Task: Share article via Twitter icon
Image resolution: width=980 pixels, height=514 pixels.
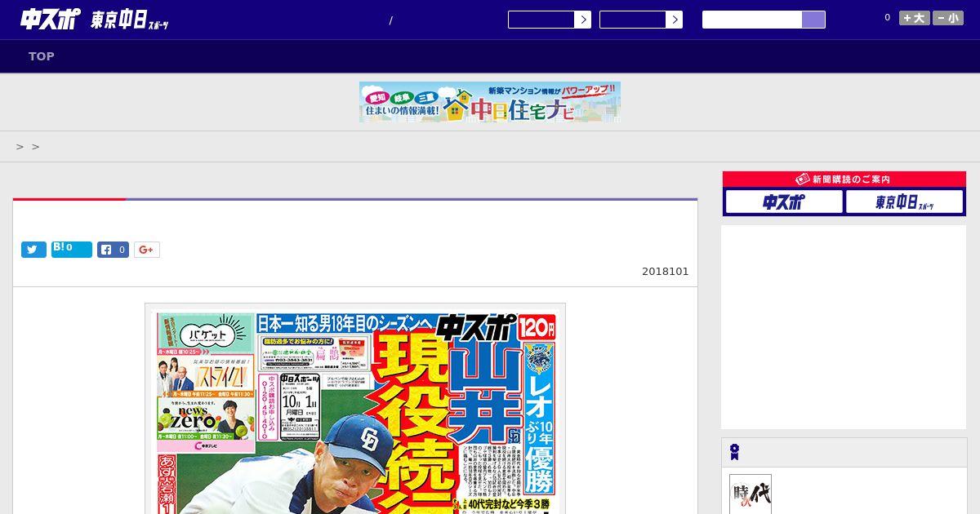Action: (33, 250)
